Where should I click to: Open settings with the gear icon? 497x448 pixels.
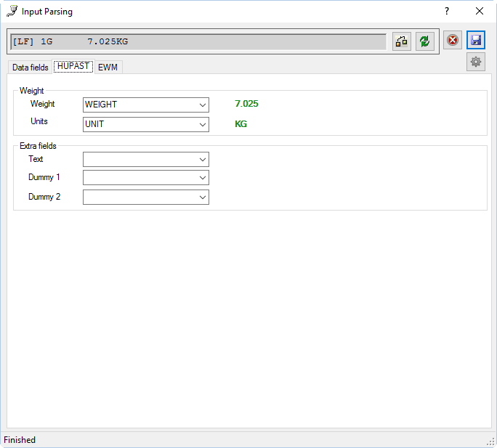[x=475, y=62]
